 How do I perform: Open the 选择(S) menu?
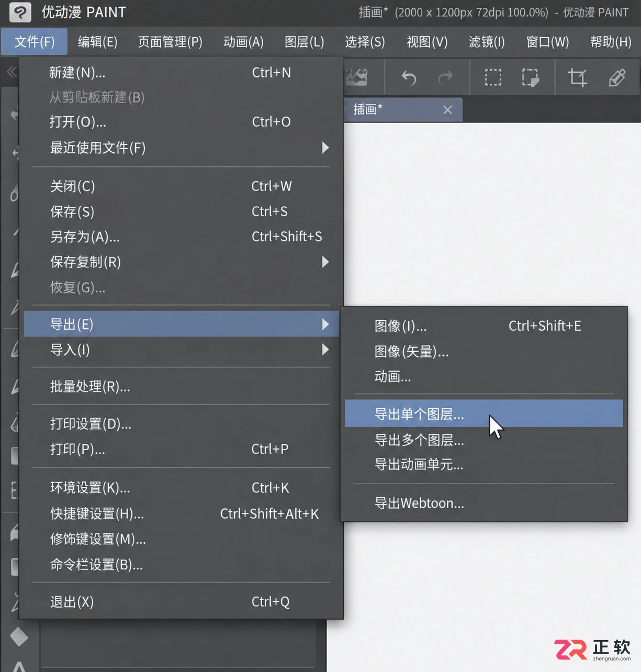[x=365, y=41]
